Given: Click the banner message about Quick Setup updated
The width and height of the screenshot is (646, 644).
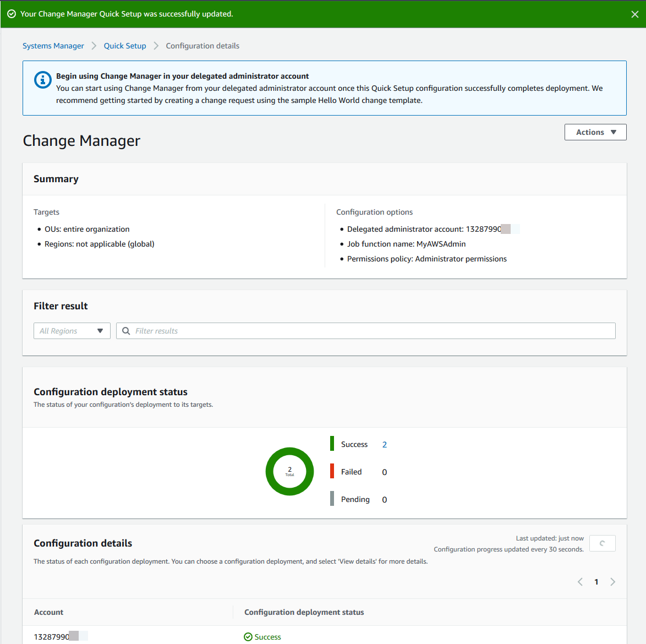Looking at the screenshot, I should tap(127, 14).
